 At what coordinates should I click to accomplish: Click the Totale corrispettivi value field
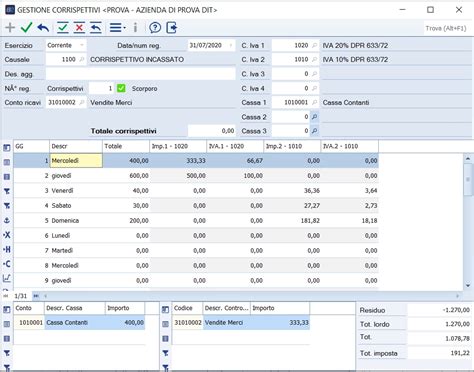[x=212, y=131]
